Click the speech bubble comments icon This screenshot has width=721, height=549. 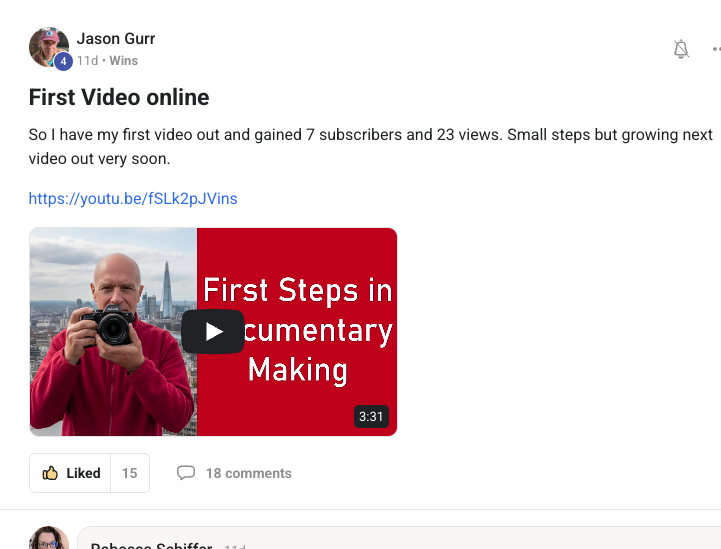(186, 473)
